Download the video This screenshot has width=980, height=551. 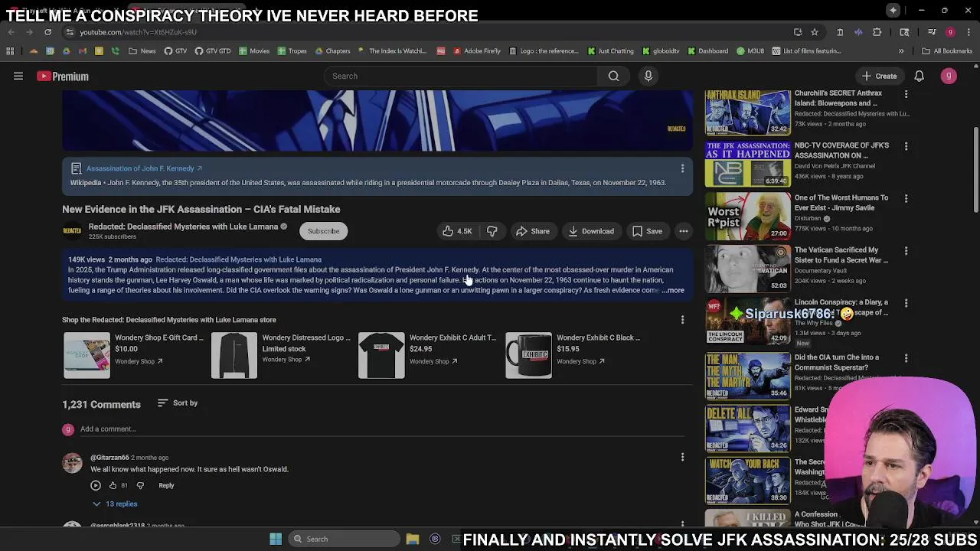[591, 231]
